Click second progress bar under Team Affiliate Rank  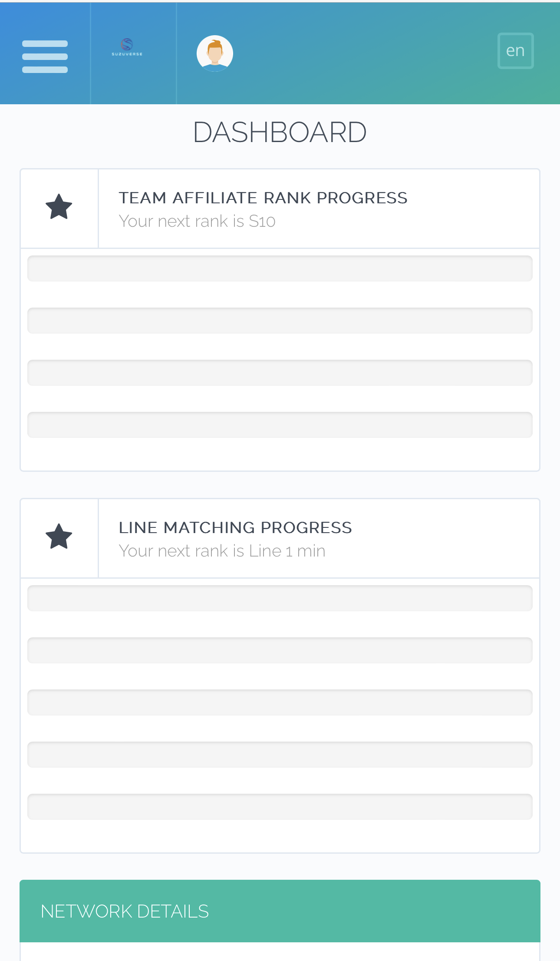tap(280, 321)
